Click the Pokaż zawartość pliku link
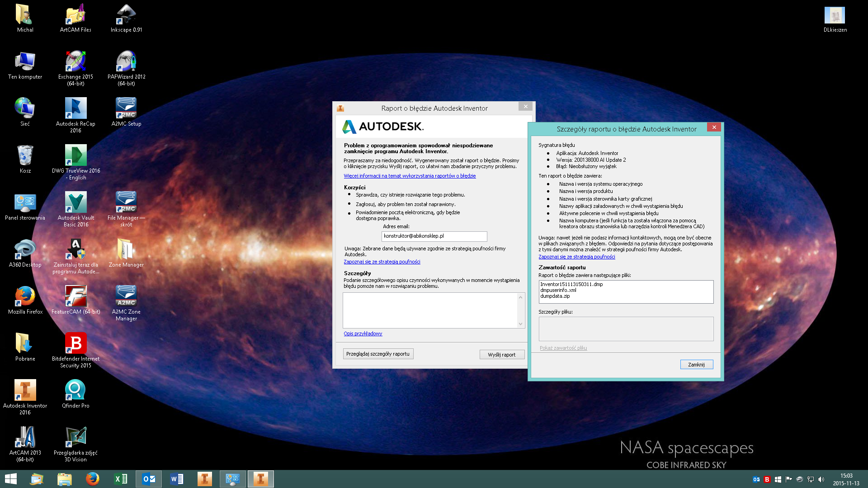The width and height of the screenshot is (868, 488). point(563,348)
